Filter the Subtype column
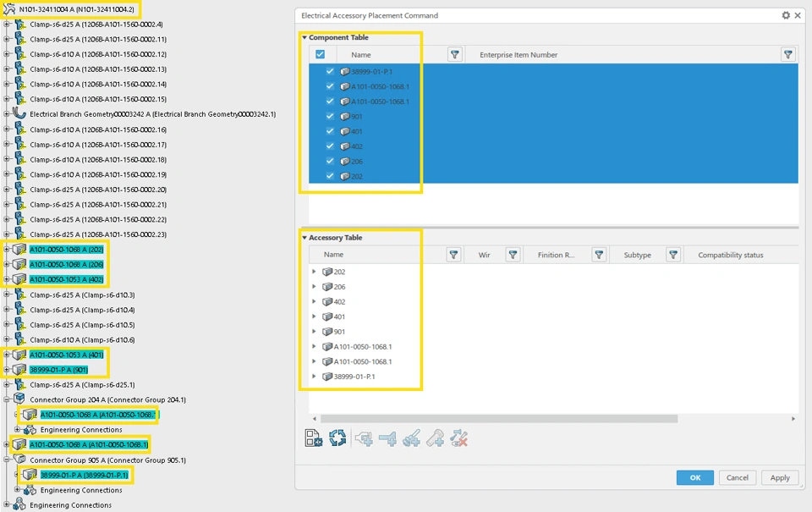This screenshot has height=512, width=812. coord(673,255)
